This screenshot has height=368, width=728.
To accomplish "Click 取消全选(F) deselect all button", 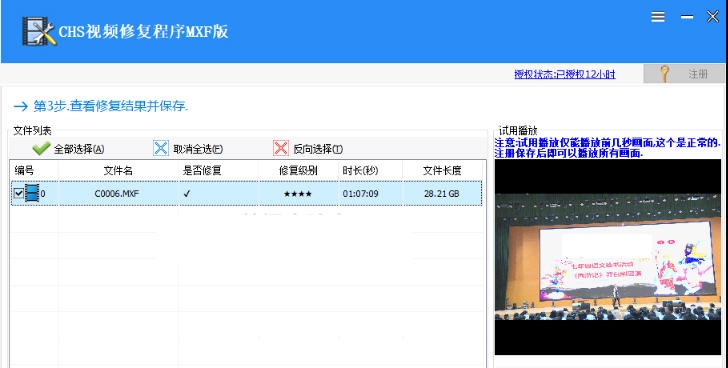I will click(x=188, y=148).
